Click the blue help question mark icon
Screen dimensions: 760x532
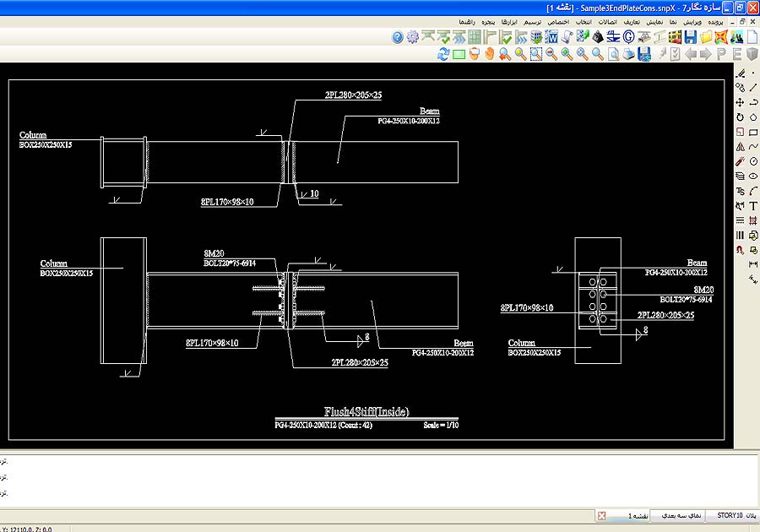tap(397, 37)
